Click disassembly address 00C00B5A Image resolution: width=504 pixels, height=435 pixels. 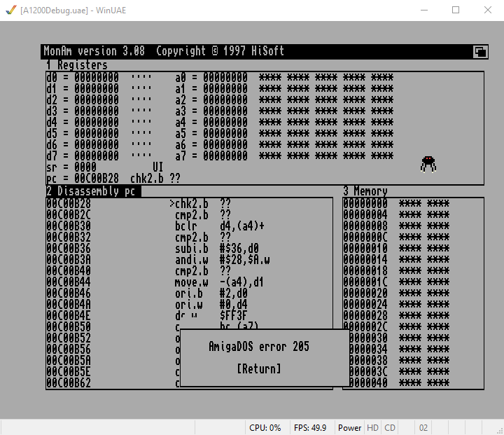coord(69,361)
